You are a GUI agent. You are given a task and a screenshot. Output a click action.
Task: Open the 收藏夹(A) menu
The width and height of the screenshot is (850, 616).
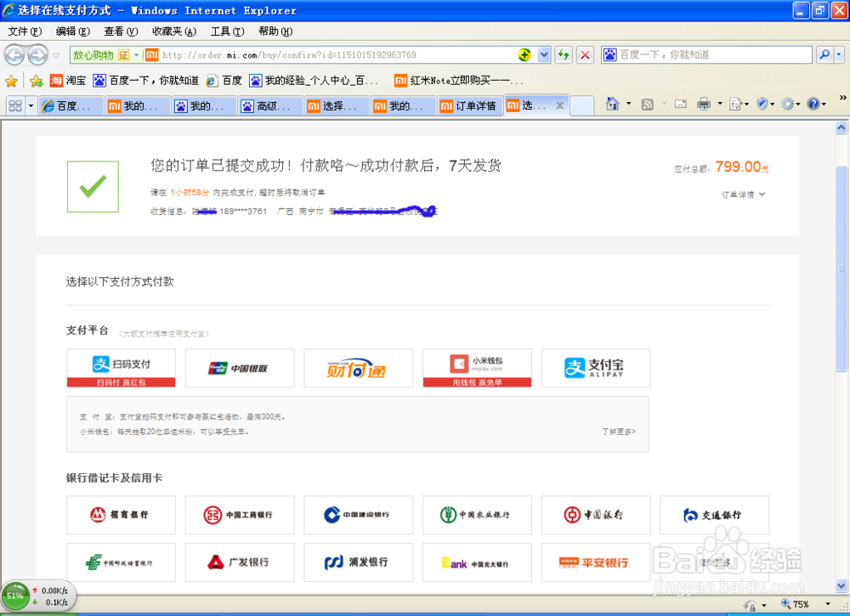point(174,31)
